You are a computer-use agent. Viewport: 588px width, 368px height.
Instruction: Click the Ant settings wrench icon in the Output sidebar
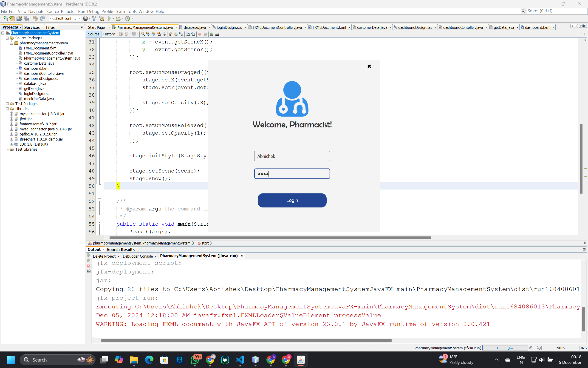click(89, 271)
